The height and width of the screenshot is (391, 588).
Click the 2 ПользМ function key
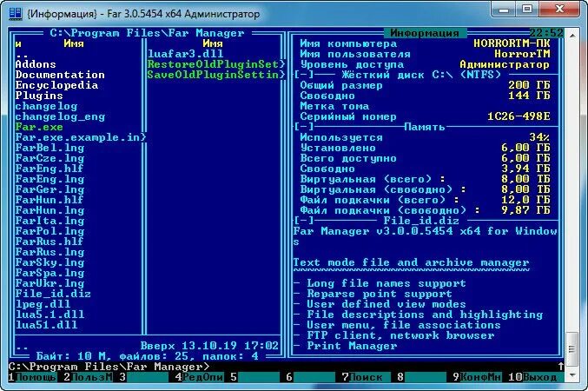tap(88, 377)
